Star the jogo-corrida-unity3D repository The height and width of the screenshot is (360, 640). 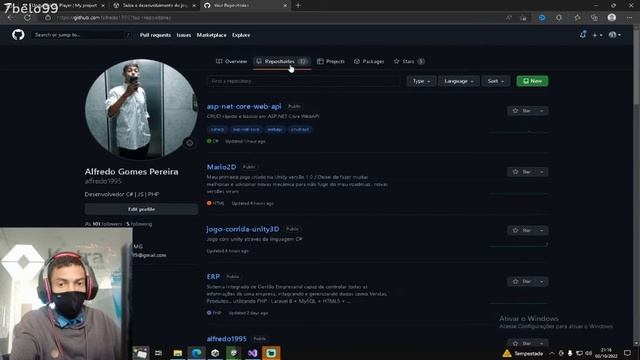[522, 231]
